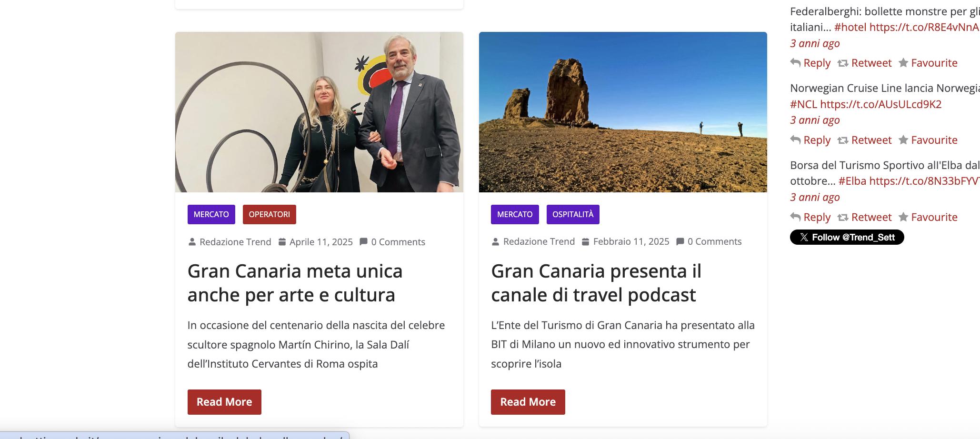Click Read More for the travel podcast article

click(528, 402)
